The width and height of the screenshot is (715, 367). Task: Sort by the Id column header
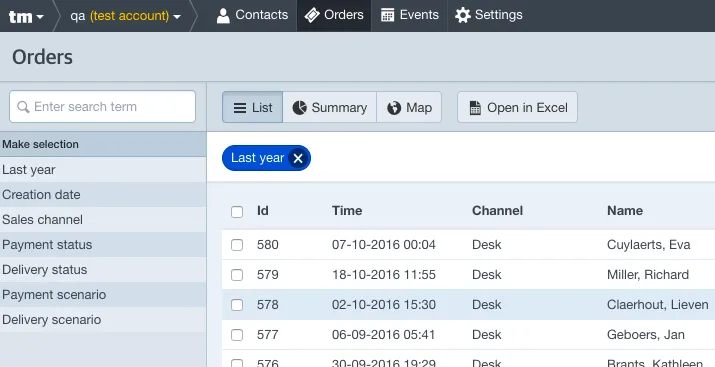[263, 211]
